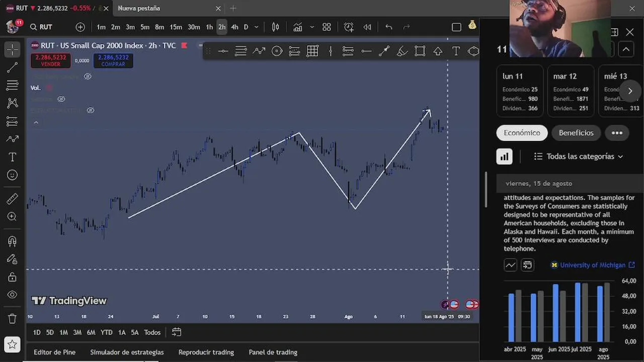The width and height of the screenshot is (644, 362).
Task: Select Text T in favorites toolbar
Action: pyautogui.click(x=456, y=51)
